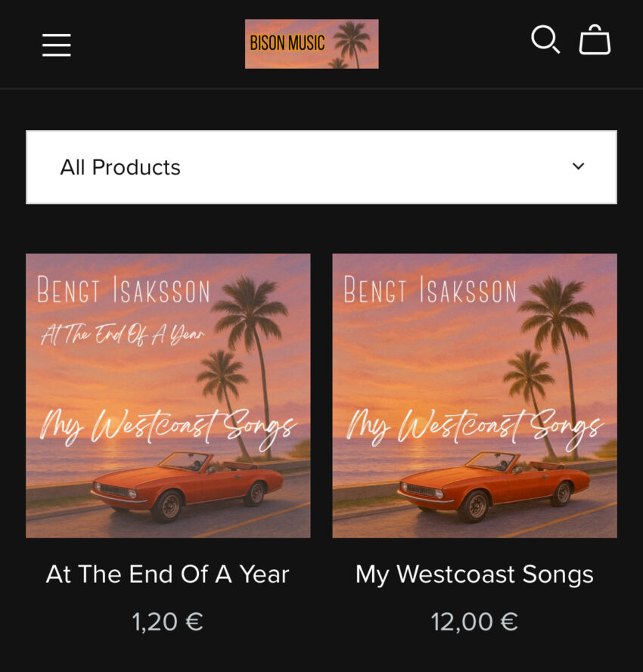This screenshot has height=672, width=643.
Task: Click the BISON MUSIC text in the logo
Action: point(287,43)
